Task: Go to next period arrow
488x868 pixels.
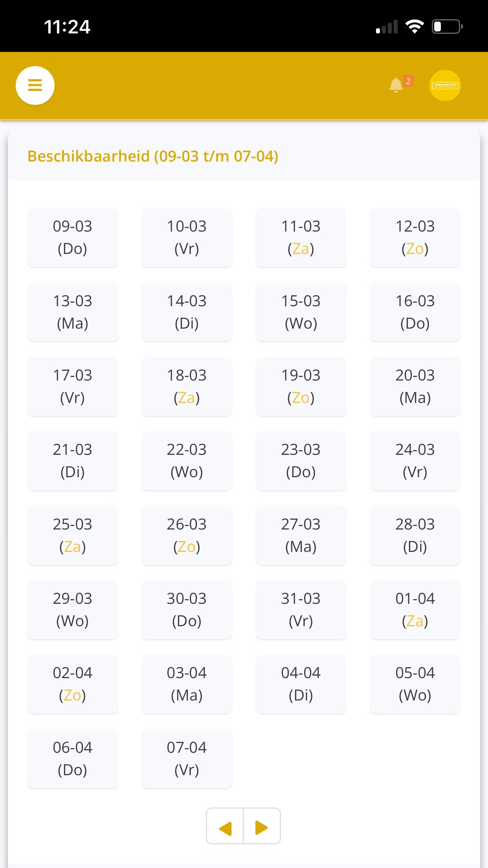Action: [262, 826]
